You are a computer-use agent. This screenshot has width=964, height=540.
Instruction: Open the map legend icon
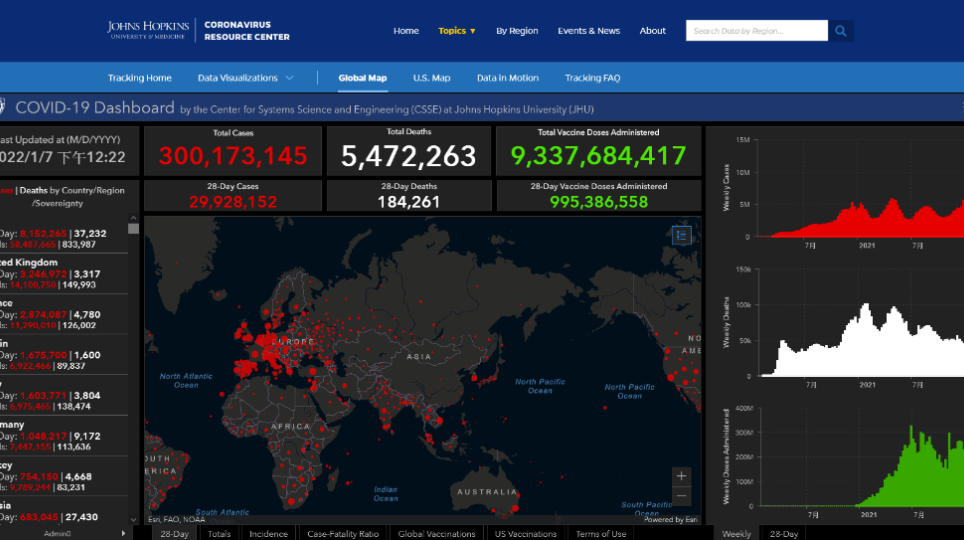pos(682,236)
